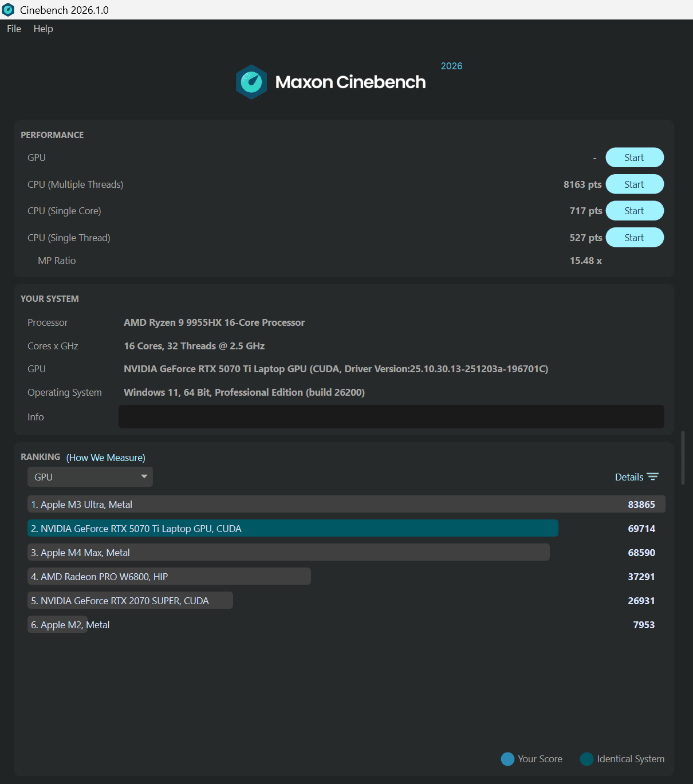The image size is (693, 784).
Task: Click the 83865 ranking score
Action: (641, 505)
